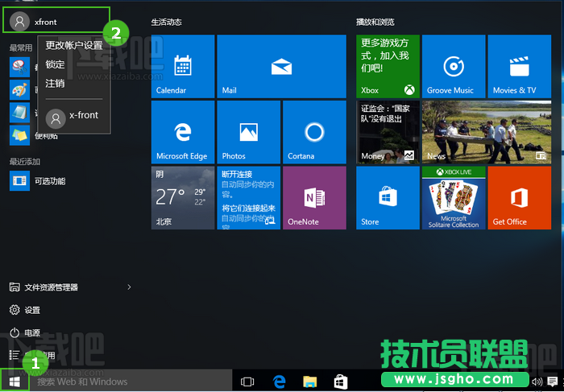Open the Groove Music tile
The image size is (564, 392).
click(454, 67)
